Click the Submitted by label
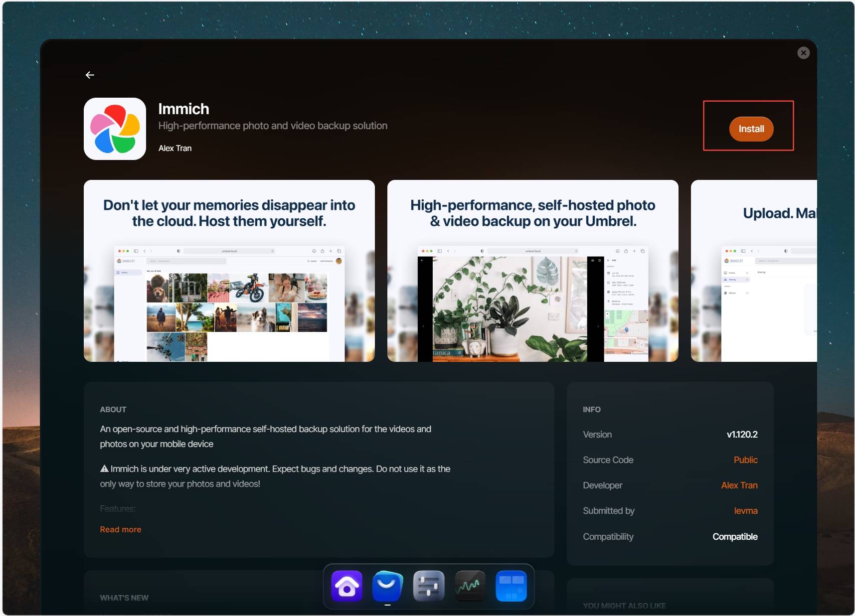 pos(609,511)
